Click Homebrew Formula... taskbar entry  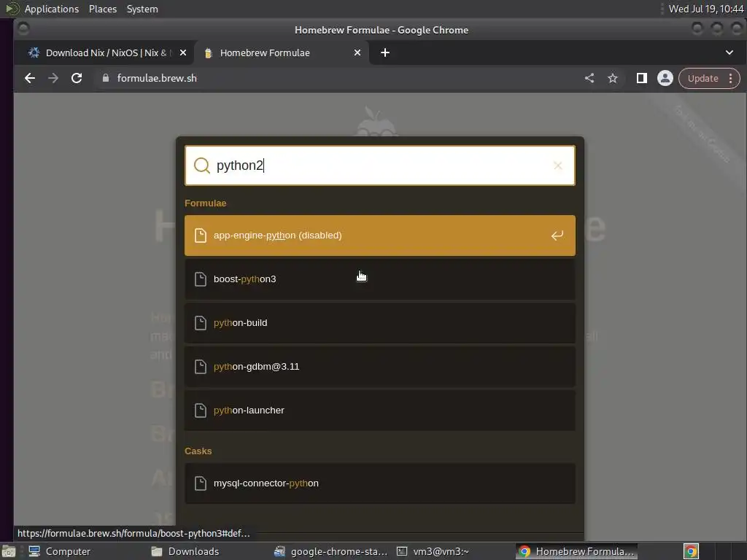(x=576, y=551)
